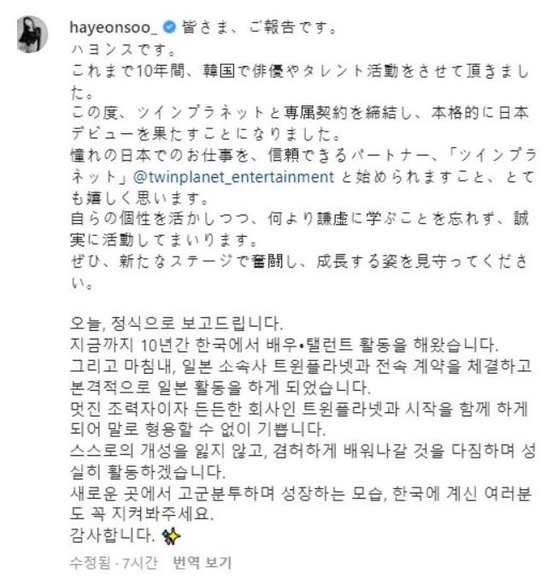Viewport: 559px width, 585px height.
Task: Click the headline 皆さま、ご報告です。
Action: click(x=259, y=28)
